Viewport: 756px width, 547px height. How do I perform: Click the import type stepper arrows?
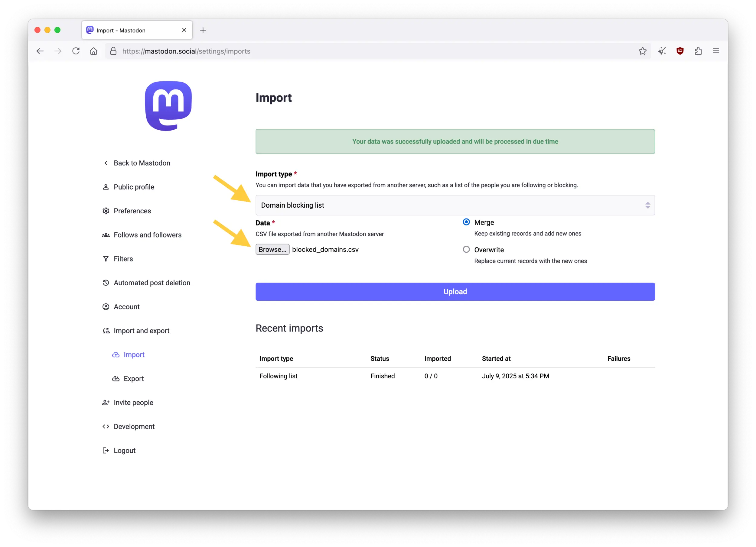pos(648,205)
